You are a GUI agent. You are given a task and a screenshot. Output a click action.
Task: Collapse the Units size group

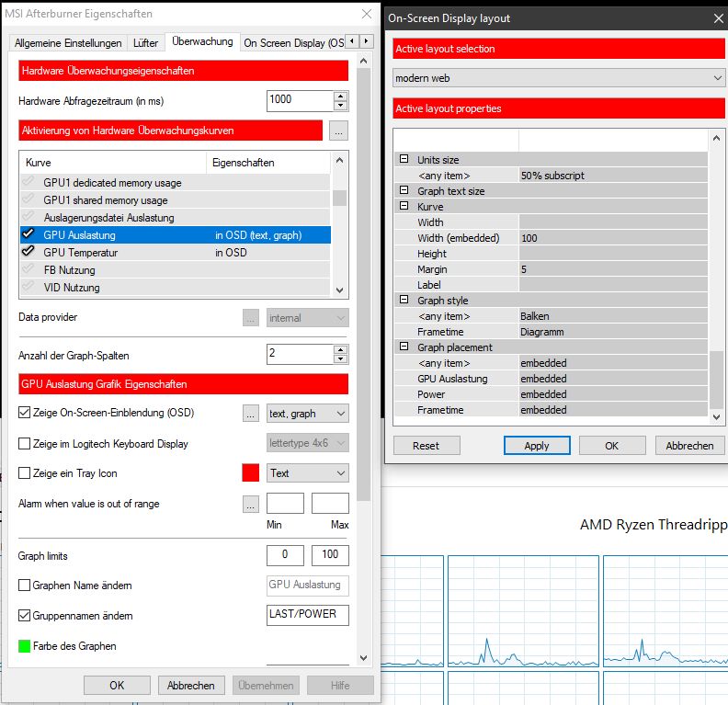click(404, 159)
